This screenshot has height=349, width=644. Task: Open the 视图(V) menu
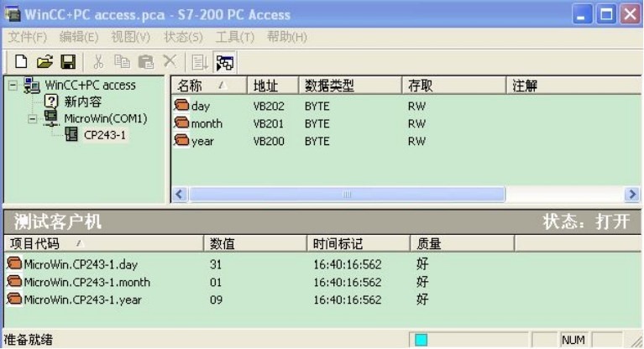click(x=131, y=37)
